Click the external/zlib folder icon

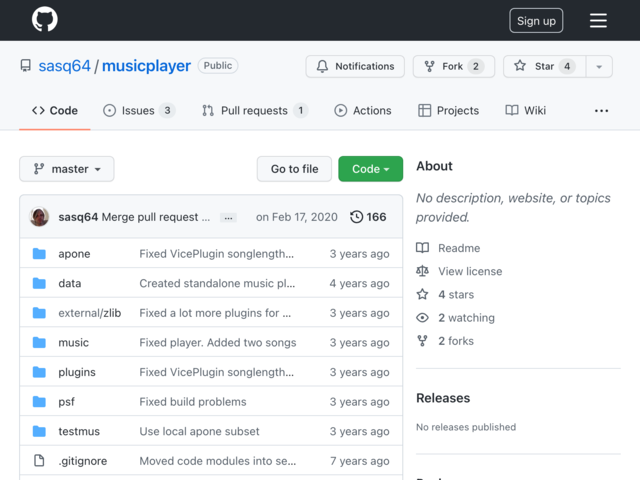click(x=39, y=313)
